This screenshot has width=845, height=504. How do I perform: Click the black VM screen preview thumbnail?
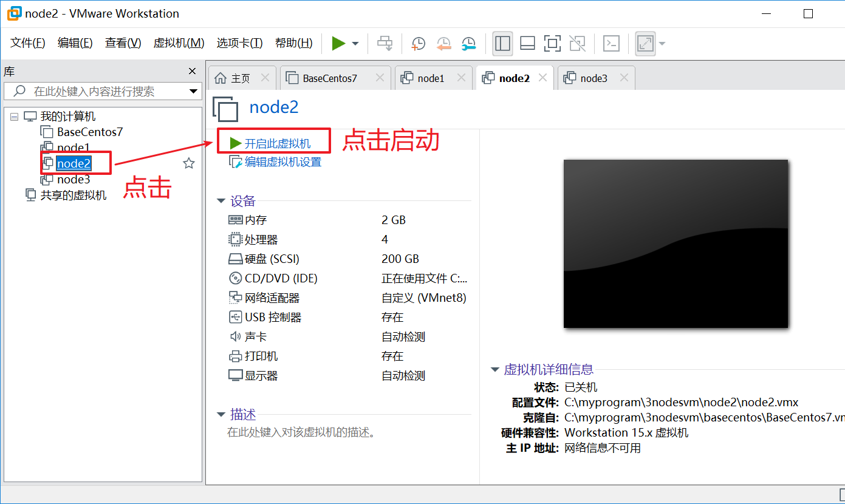tap(676, 243)
